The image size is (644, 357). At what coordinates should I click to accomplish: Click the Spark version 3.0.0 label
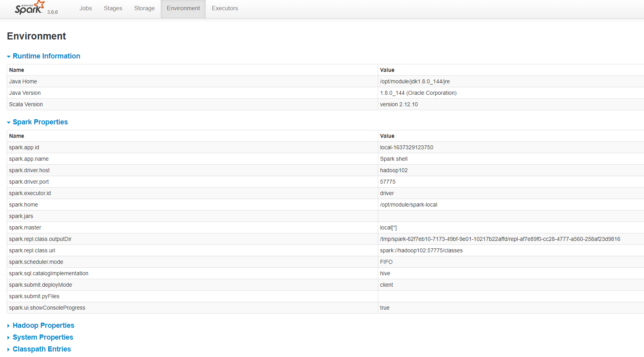(53, 12)
